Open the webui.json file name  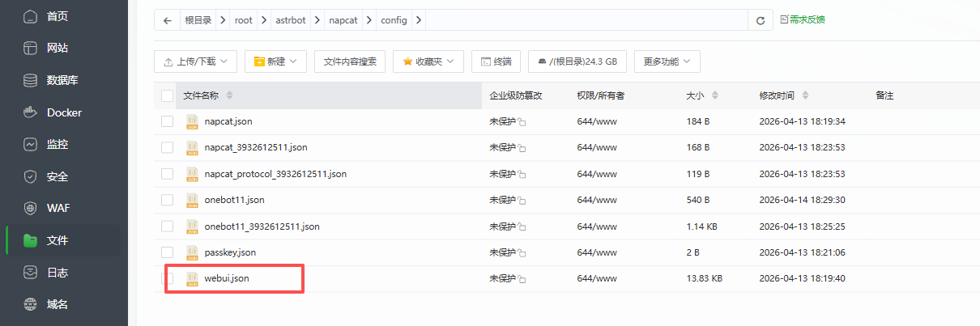227,278
